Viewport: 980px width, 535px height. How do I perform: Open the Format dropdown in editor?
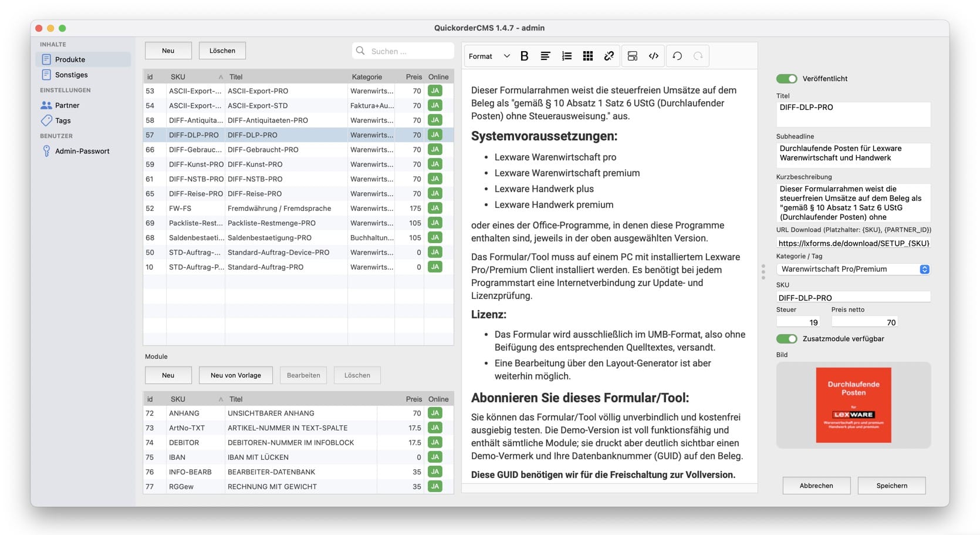click(x=489, y=56)
